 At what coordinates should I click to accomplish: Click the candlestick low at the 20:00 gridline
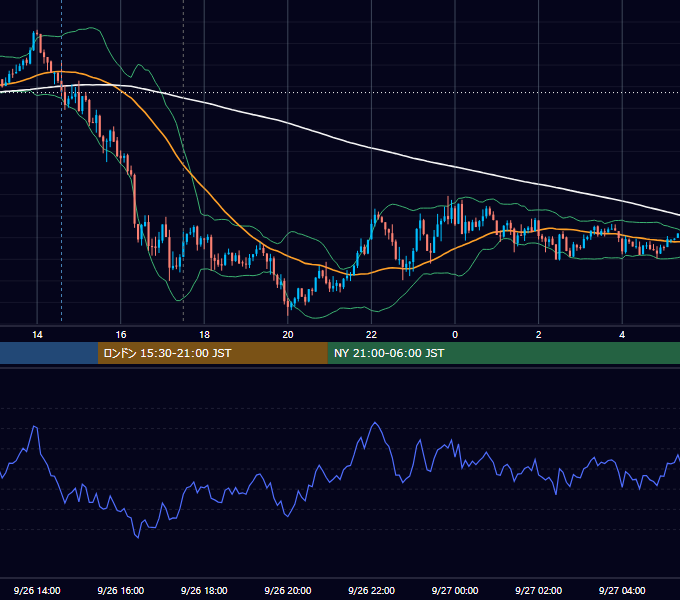point(288,310)
